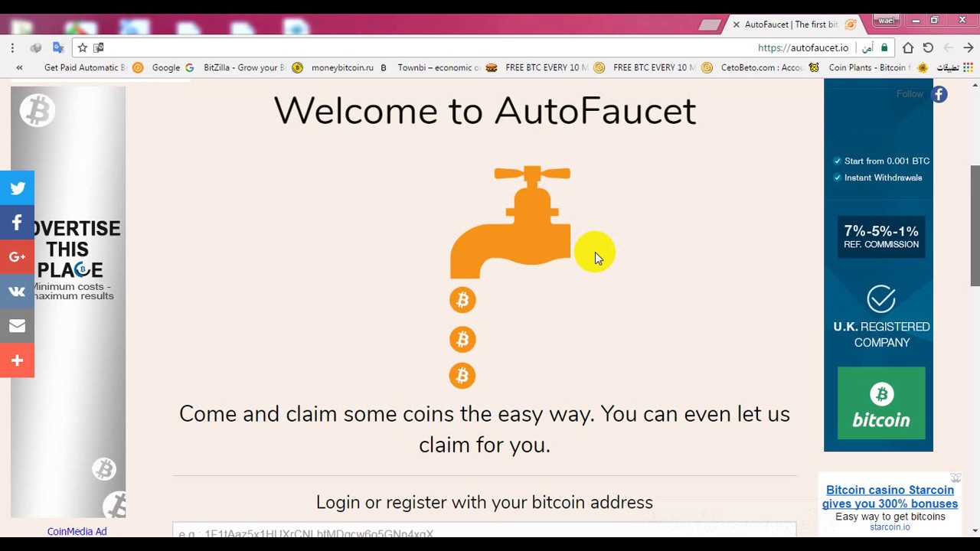Click the Advertise This Place banner

pos(68,302)
